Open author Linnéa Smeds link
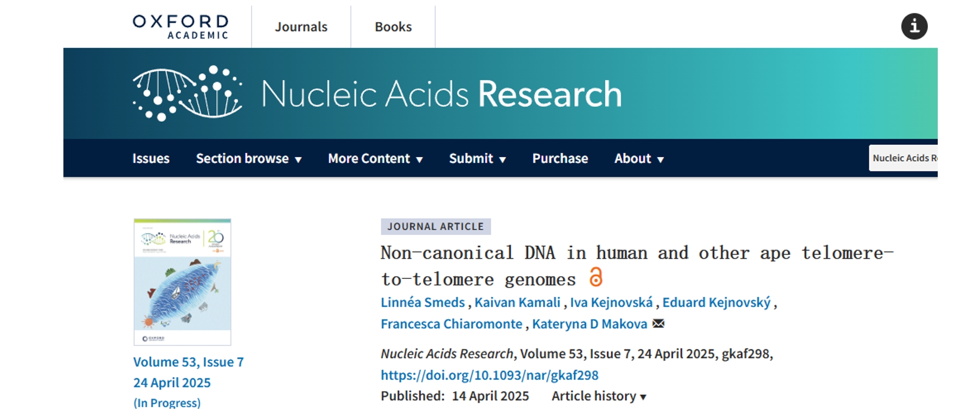 click(x=423, y=302)
